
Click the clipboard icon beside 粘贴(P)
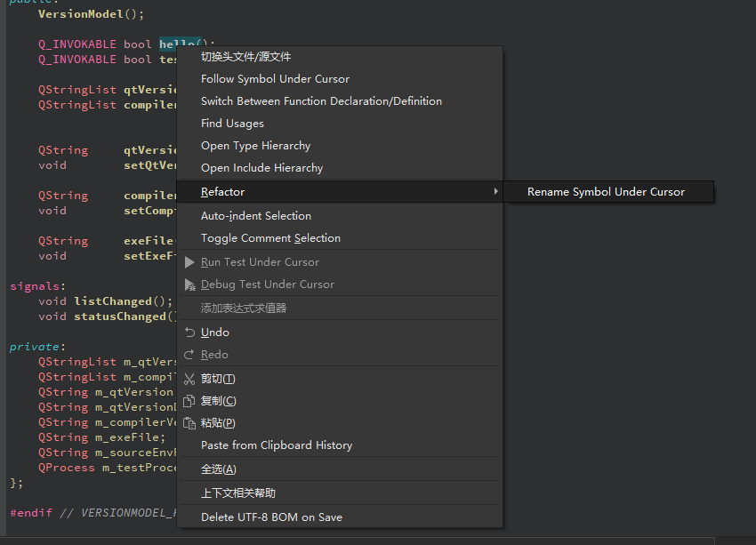tap(189, 423)
